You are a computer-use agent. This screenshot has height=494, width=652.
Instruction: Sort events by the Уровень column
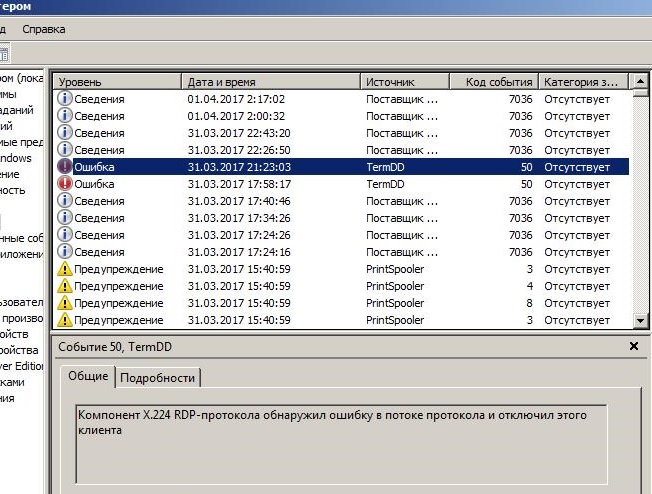coord(117,82)
